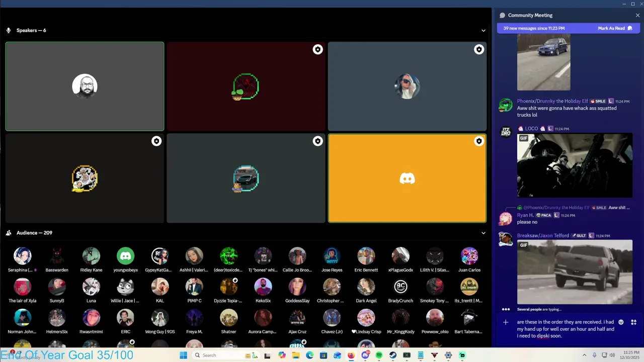Open audience member KAL's avatar
The image size is (644, 362).
pos(159,287)
